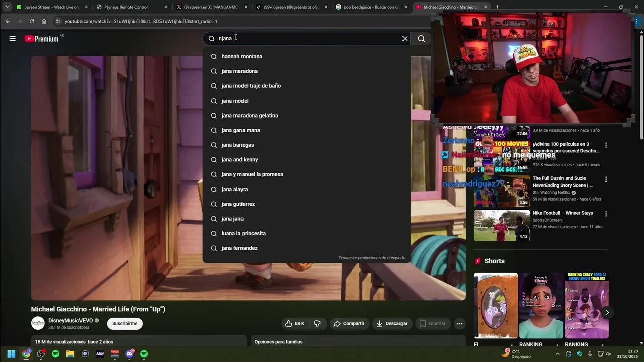Choose suggestion 'jana model traje de baño'

pos(306,86)
